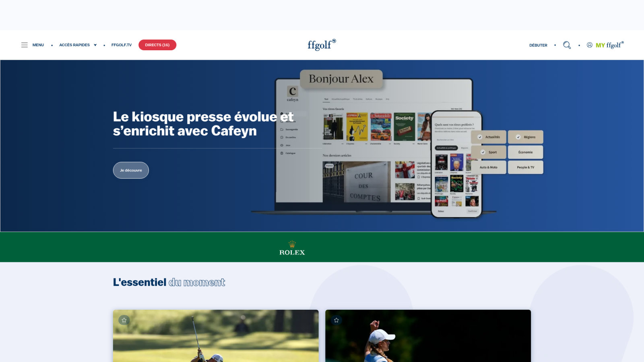Expand the ACCÈS RAPIDES dropdown
The image size is (644, 362).
point(78,45)
